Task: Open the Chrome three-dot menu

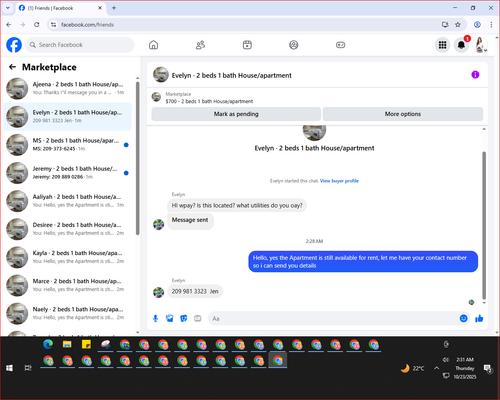Action: tap(491, 25)
